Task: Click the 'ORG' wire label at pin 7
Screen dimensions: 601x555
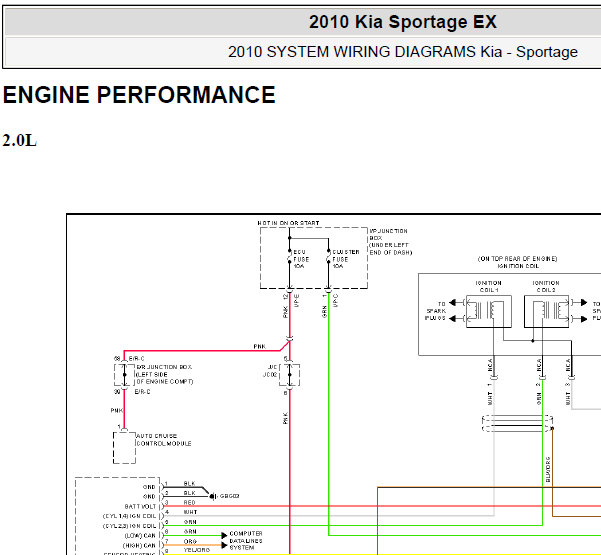Action: click(190, 542)
